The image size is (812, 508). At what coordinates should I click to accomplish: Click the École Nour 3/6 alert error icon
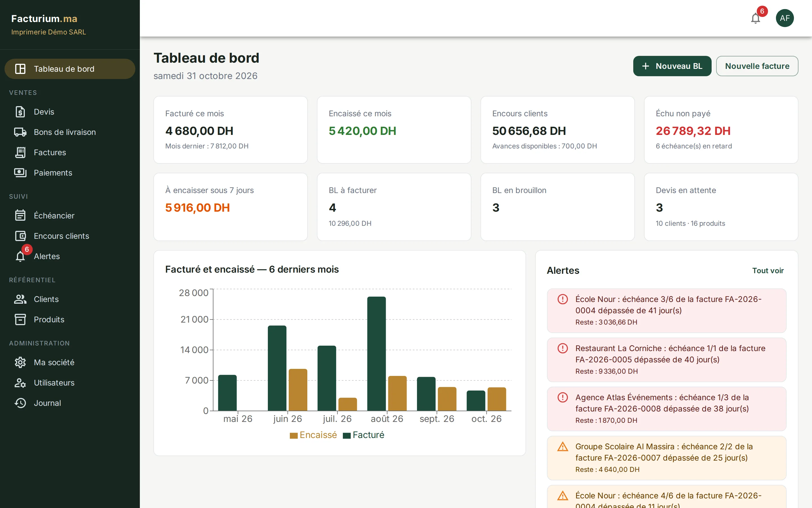pos(562,299)
